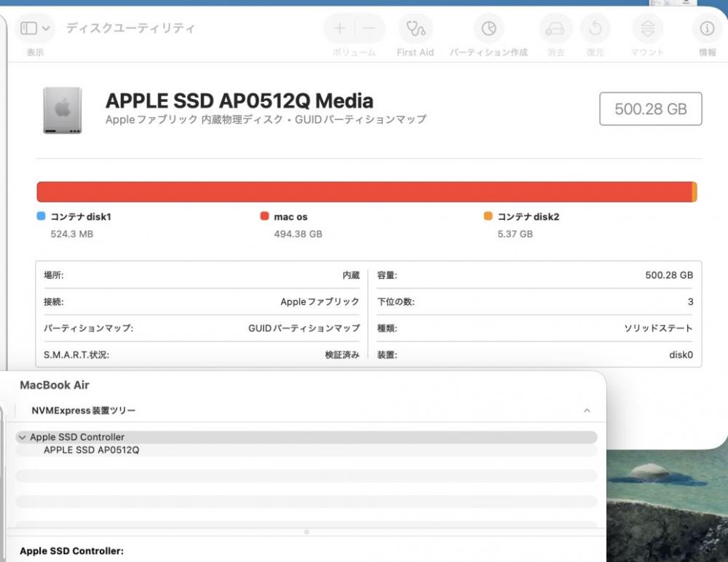Click the blue コンテナdisk1 legend swatch
Viewport: 728px width, 562px height.
41,216
